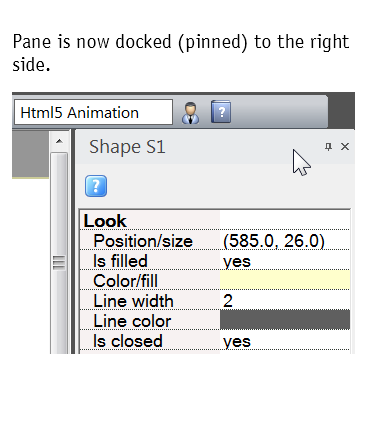Click the vertical scrollbar thumb grip
The height and width of the screenshot is (422, 366).
point(59,263)
